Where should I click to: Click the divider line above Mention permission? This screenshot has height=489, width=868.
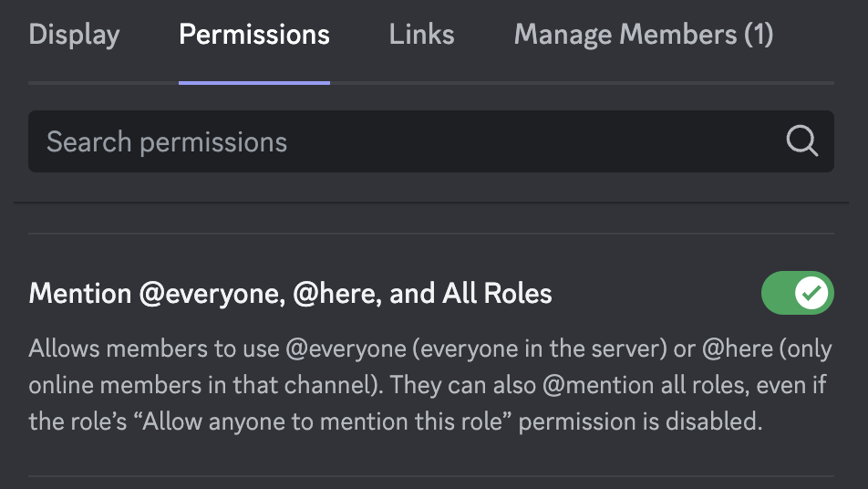tap(431, 234)
